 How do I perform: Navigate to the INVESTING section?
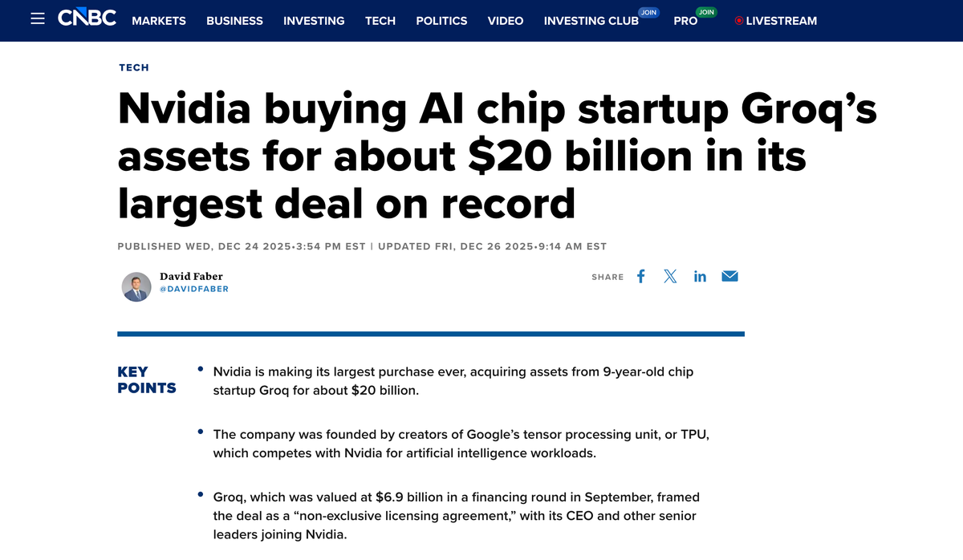click(314, 21)
